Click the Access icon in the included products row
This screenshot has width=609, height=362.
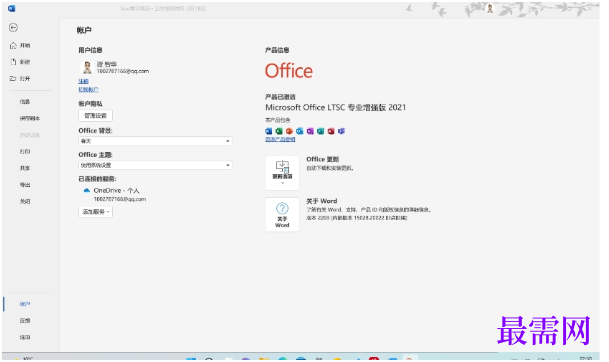pyautogui.click(x=331, y=131)
